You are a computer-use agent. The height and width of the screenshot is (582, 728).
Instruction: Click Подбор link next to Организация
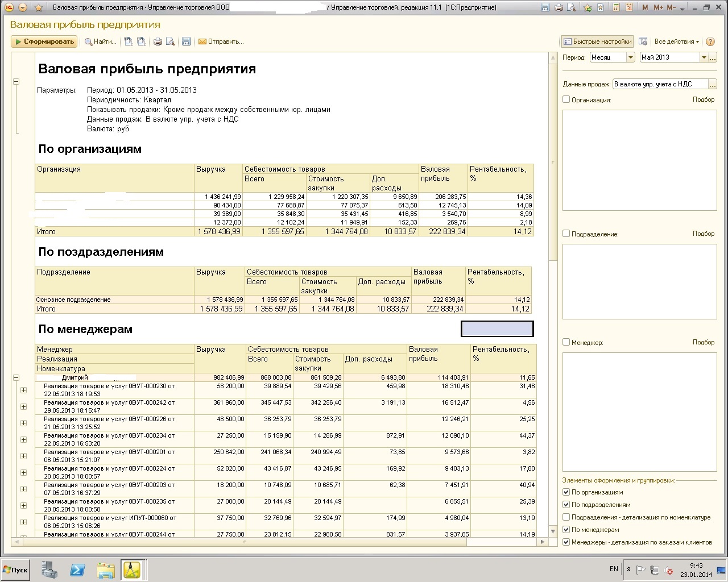click(704, 99)
